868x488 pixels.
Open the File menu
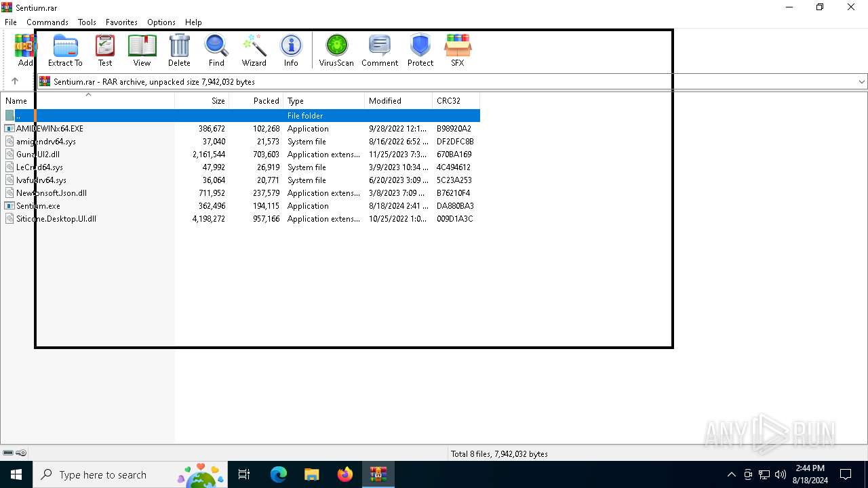click(x=11, y=22)
